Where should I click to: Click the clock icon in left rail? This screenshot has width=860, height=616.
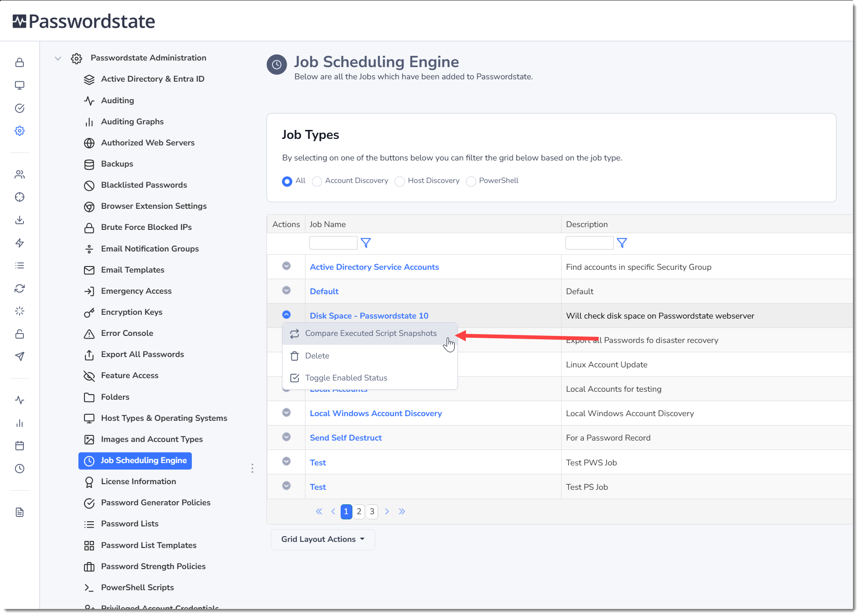pos(20,469)
